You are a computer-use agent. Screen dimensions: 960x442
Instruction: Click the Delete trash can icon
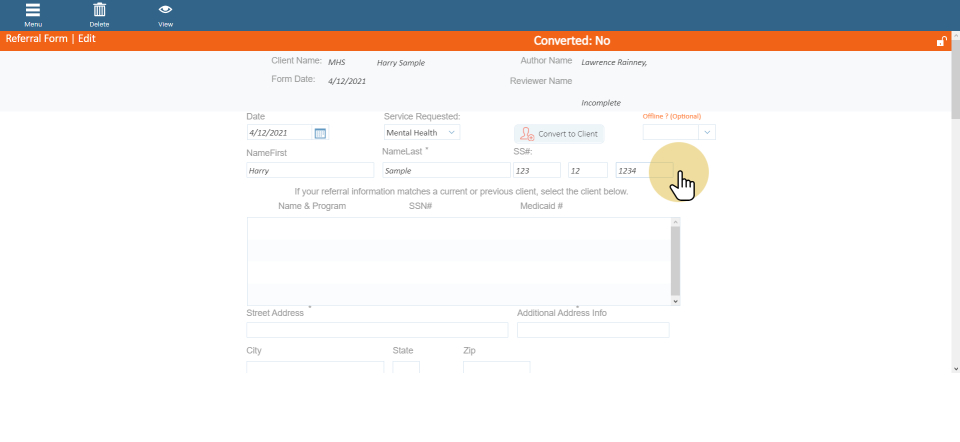point(99,11)
